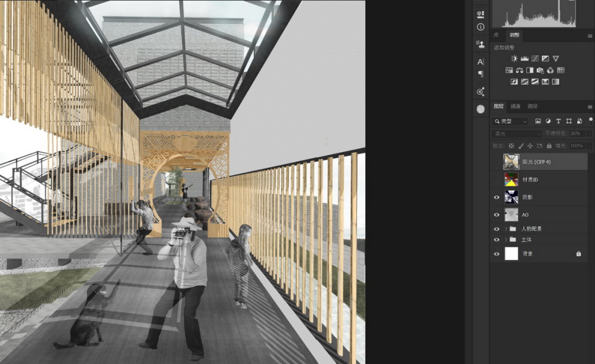Expand the 主体 layer group
This screenshot has height=364, width=595.
pos(506,240)
